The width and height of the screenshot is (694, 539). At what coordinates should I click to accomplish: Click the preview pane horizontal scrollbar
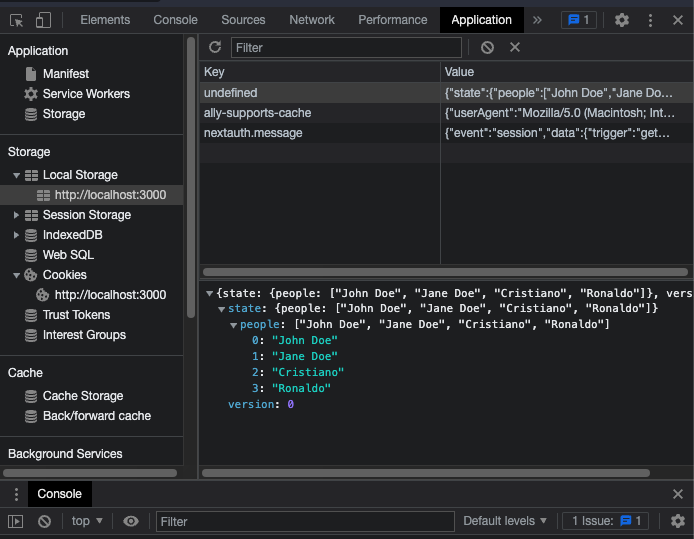pyautogui.click(x=426, y=473)
